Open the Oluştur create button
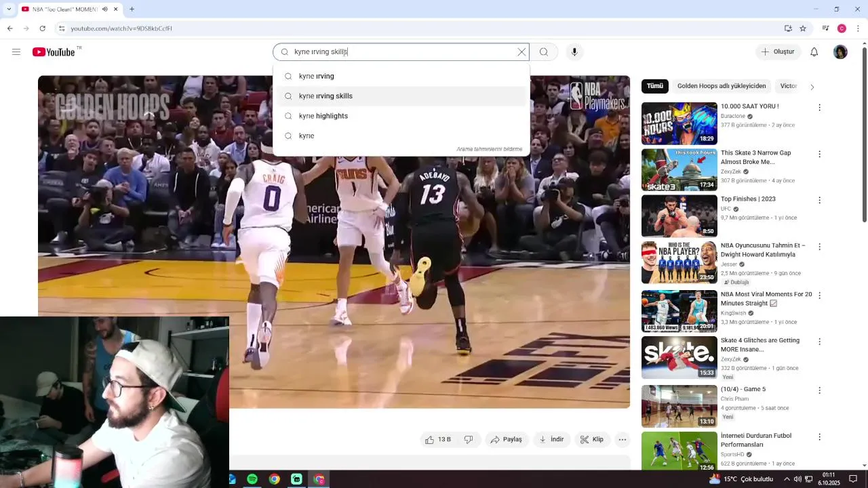868x488 pixels. [x=778, y=52]
